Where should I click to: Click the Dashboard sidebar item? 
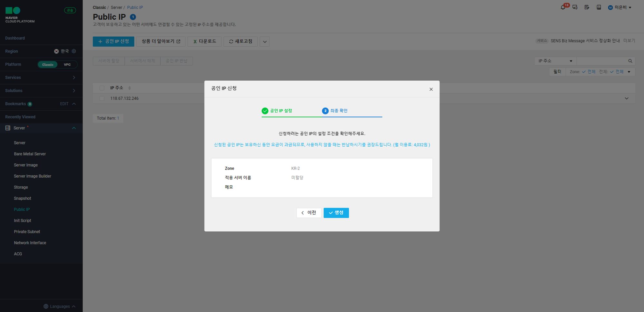pos(15,38)
